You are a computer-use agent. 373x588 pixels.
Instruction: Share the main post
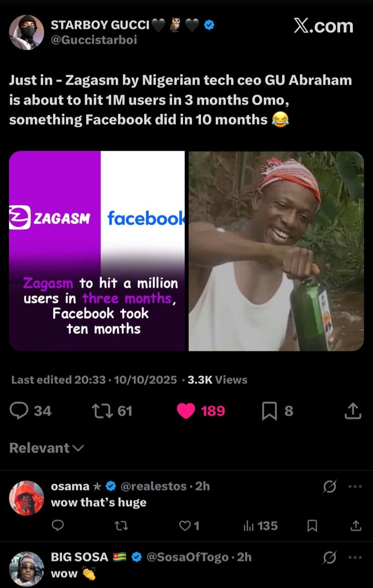pos(353,411)
